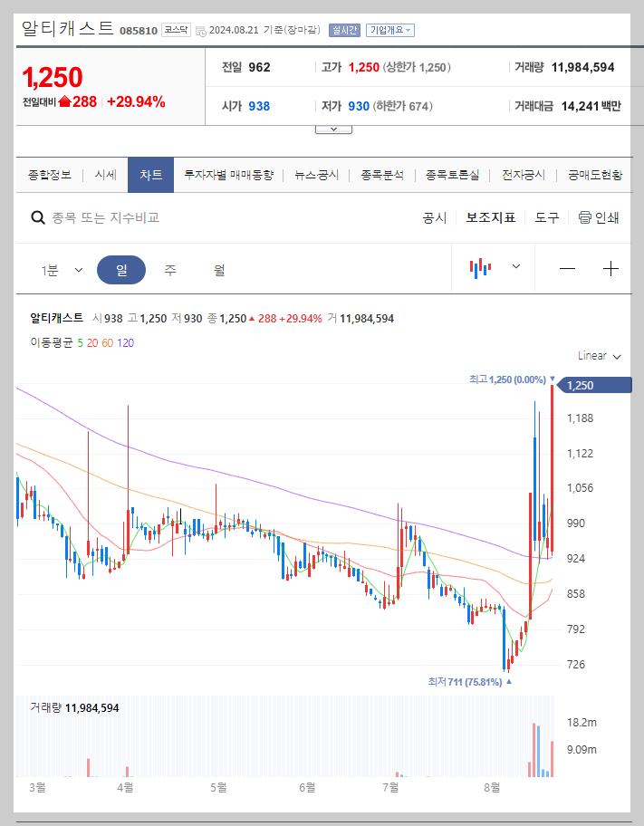Image resolution: width=644 pixels, height=826 pixels.
Task: Expand the 기업개요 dropdown
Action: pyautogui.click(x=391, y=29)
